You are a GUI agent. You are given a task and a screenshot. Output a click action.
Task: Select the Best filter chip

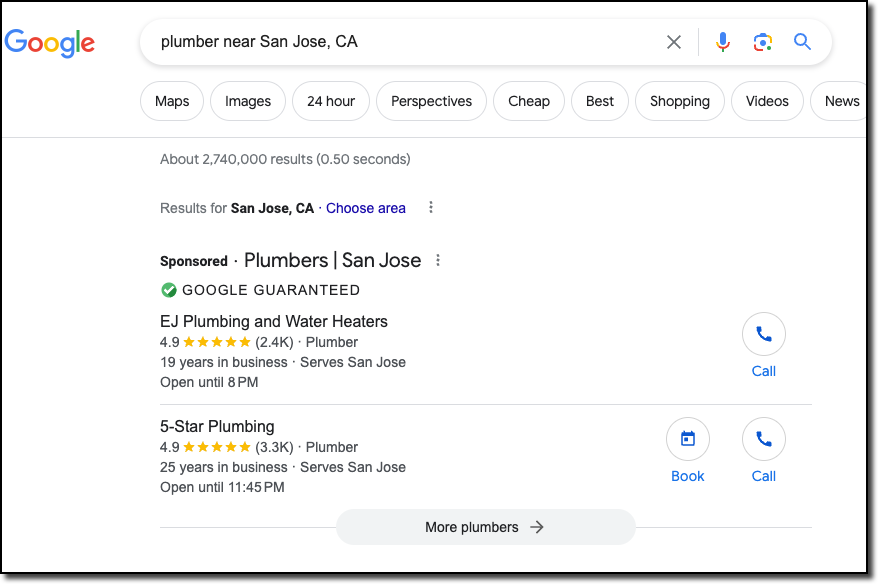600,101
